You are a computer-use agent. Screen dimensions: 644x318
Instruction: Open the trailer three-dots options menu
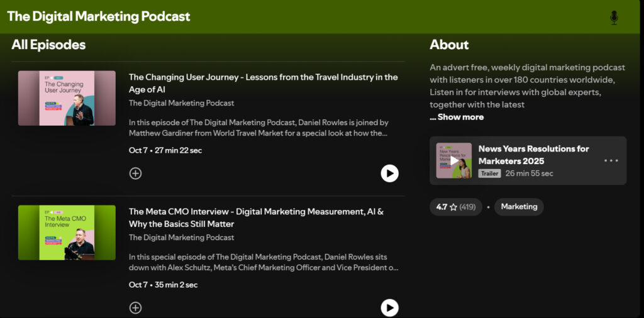pyautogui.click(x=611, y=161)
